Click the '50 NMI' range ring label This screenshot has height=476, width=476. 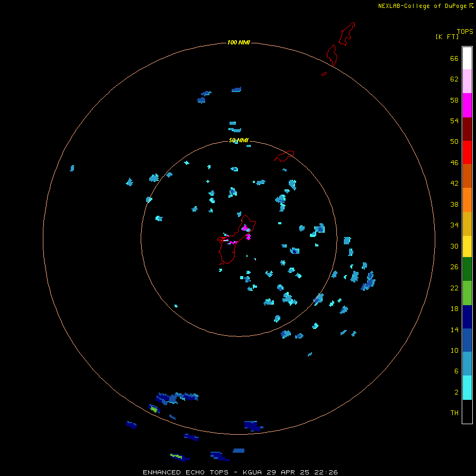pos(239,140)
